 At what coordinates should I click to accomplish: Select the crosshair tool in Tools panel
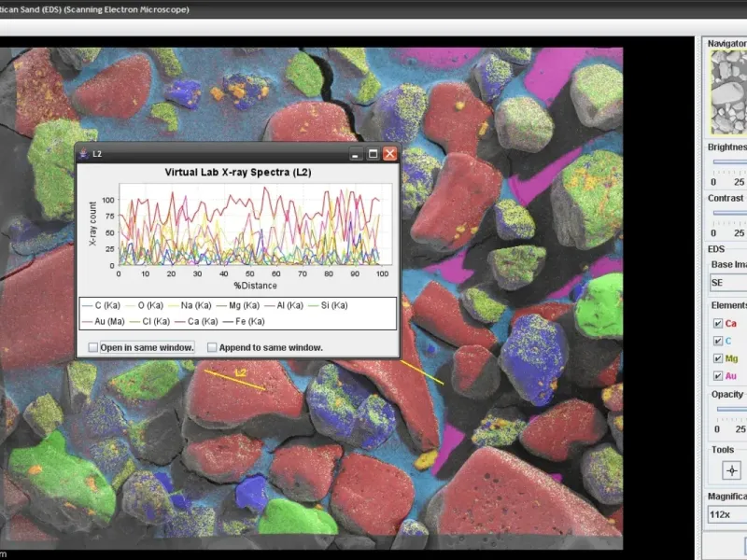tap(731, 470)
